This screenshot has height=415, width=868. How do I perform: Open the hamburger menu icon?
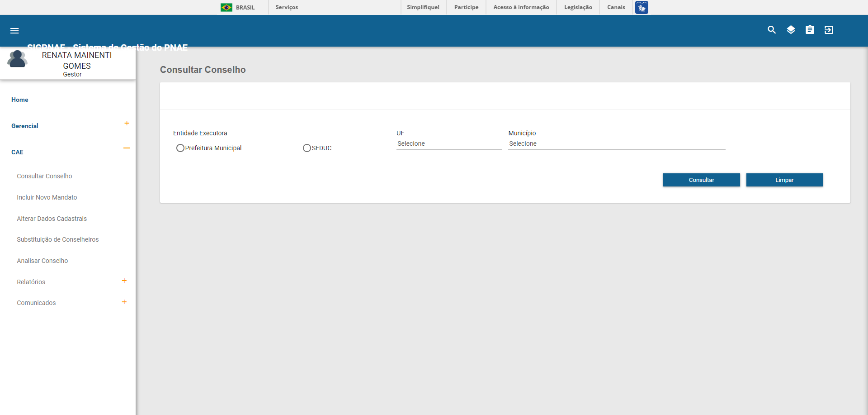(14, 31)
